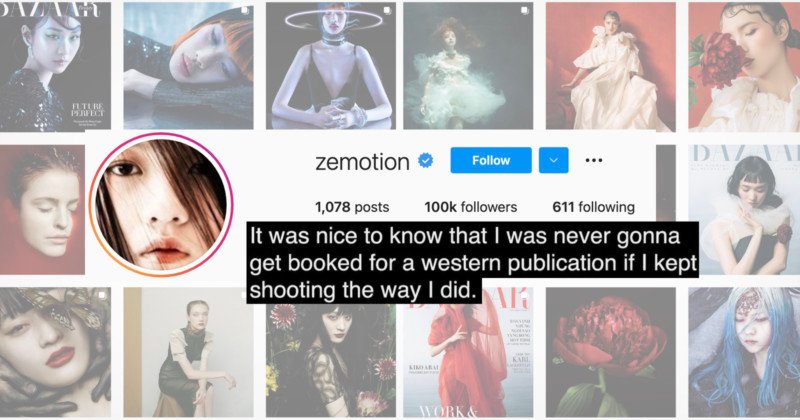This screenshot has height=420, width=800.
Task: Open the underwater white dress photo
Action: tap(468, 66)
